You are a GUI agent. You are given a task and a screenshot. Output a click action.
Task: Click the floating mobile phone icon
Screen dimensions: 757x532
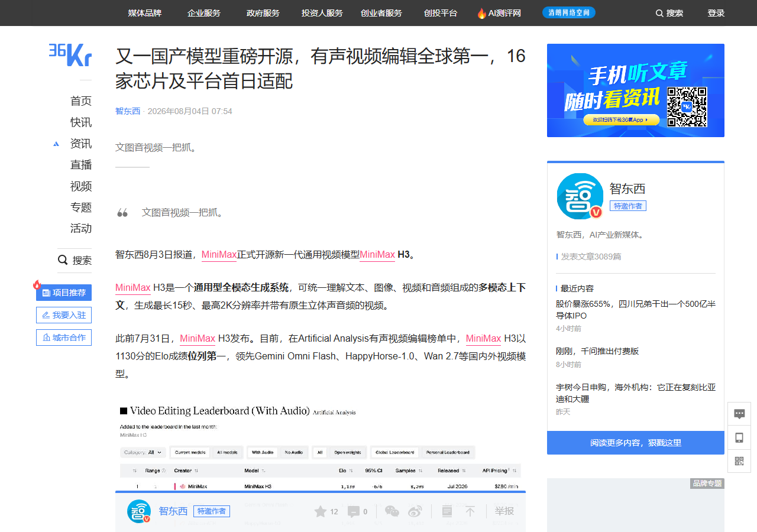[739, 437]
